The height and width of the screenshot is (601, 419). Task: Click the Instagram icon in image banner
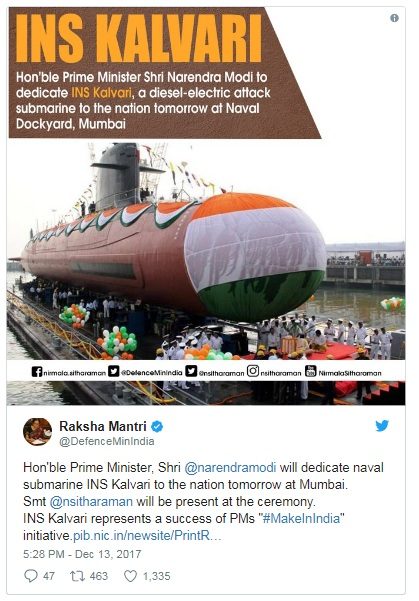(x=253, y=371)
